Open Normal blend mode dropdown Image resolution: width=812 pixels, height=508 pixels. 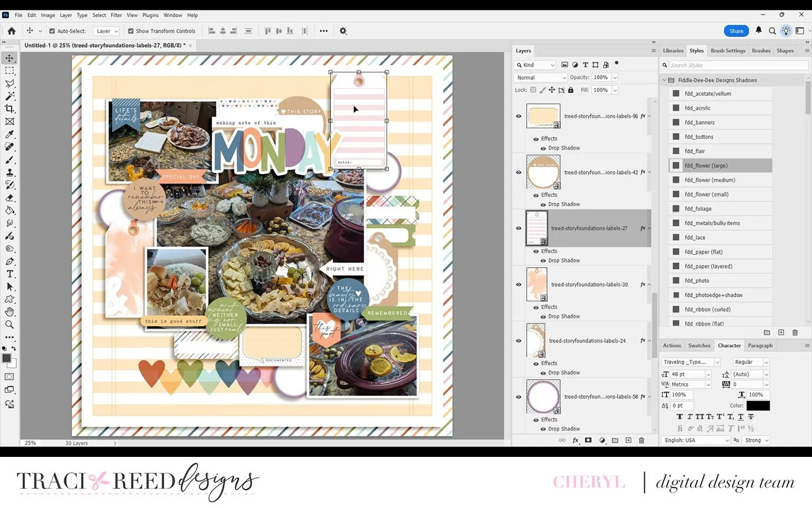pos(541,77)
